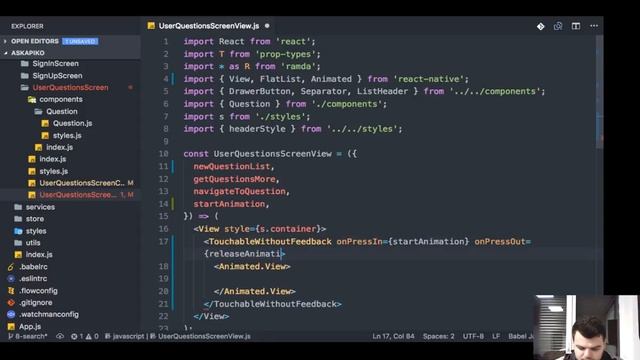Viewport: 640px width, 360px height.
Task: Change indentation via Spaces: 2
Action: 438,336
